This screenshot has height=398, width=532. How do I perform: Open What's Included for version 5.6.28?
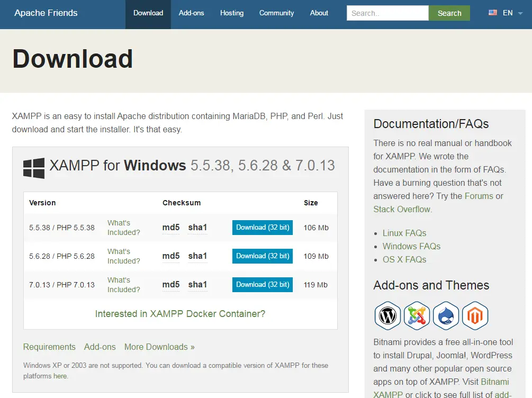tap(124, 256)
